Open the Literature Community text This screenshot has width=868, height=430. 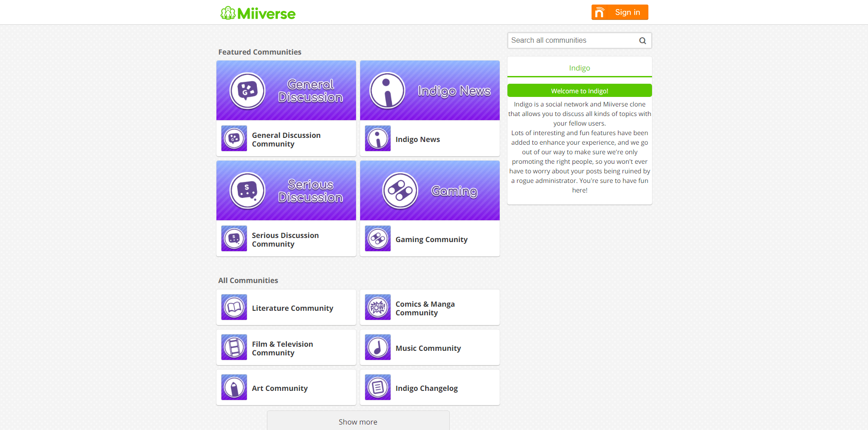point(292,308)
